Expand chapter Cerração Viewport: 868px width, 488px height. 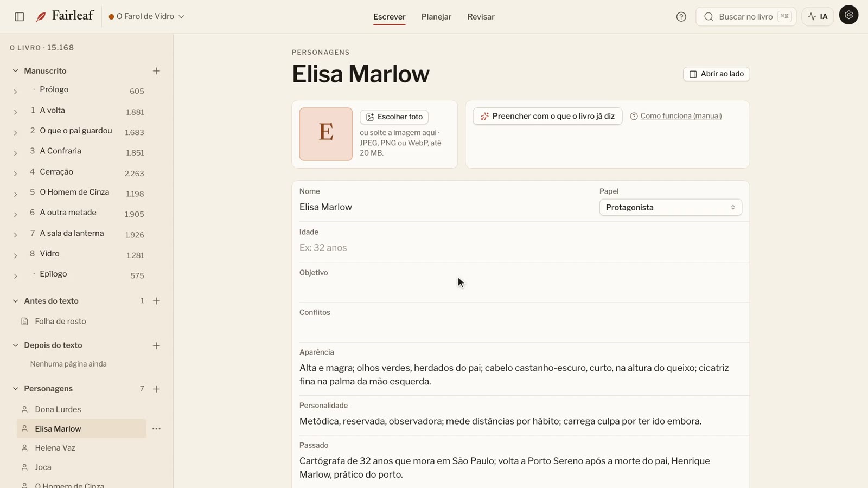[x=15, y=174]
